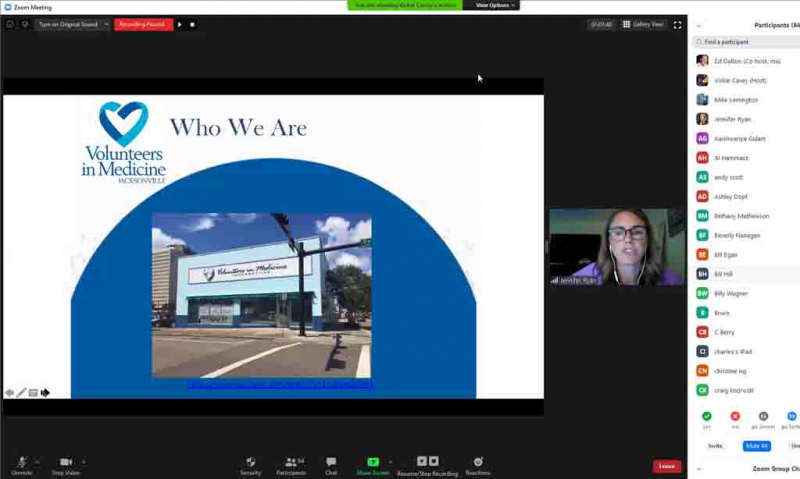Click the Recording Paused indicator

(x=143, y=24)
